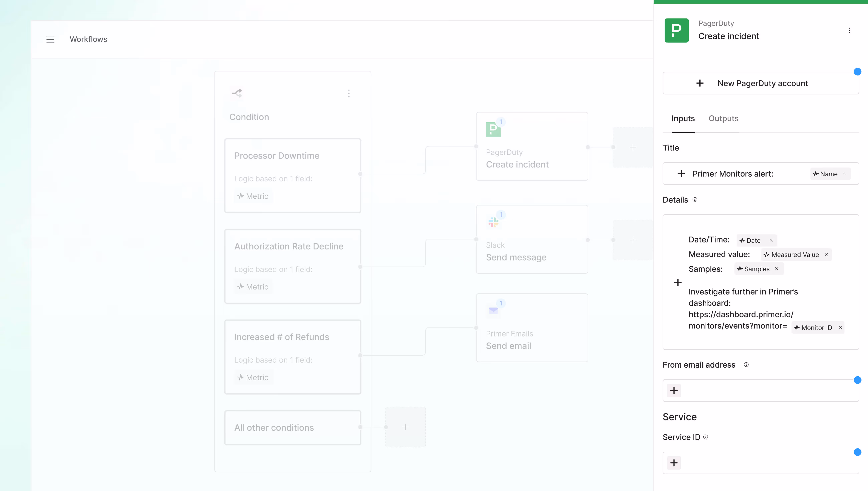Click plus icon in Service ID field
This screenshot has height=491, width=868.
[x=674, y=463]
